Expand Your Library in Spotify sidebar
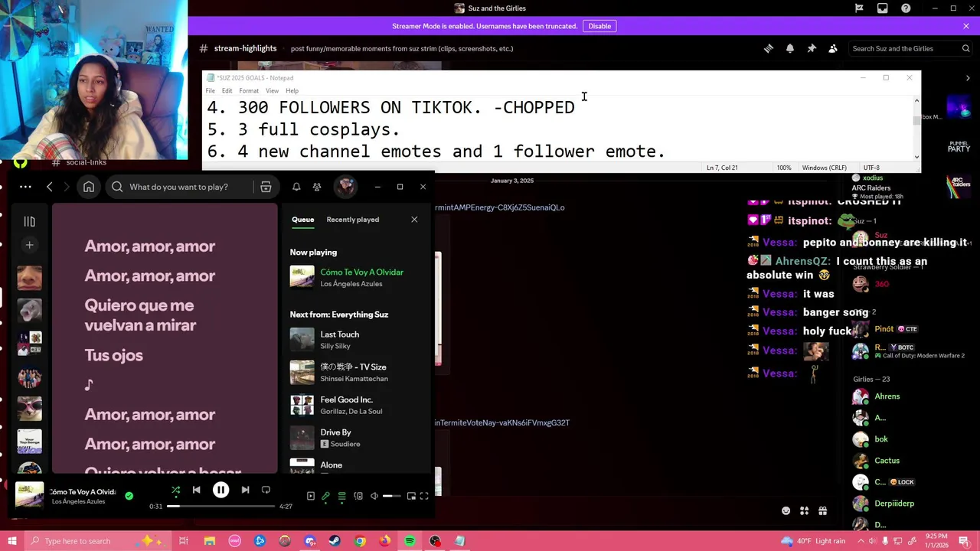Viewport: 980px width, 551px height. 29,221
